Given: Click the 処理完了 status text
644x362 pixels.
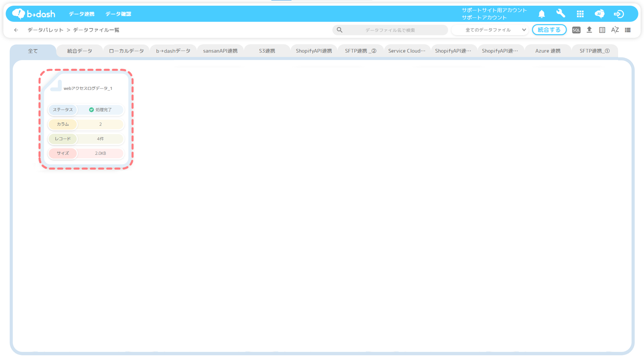Looking at the screenshot, I should [104, 110].
